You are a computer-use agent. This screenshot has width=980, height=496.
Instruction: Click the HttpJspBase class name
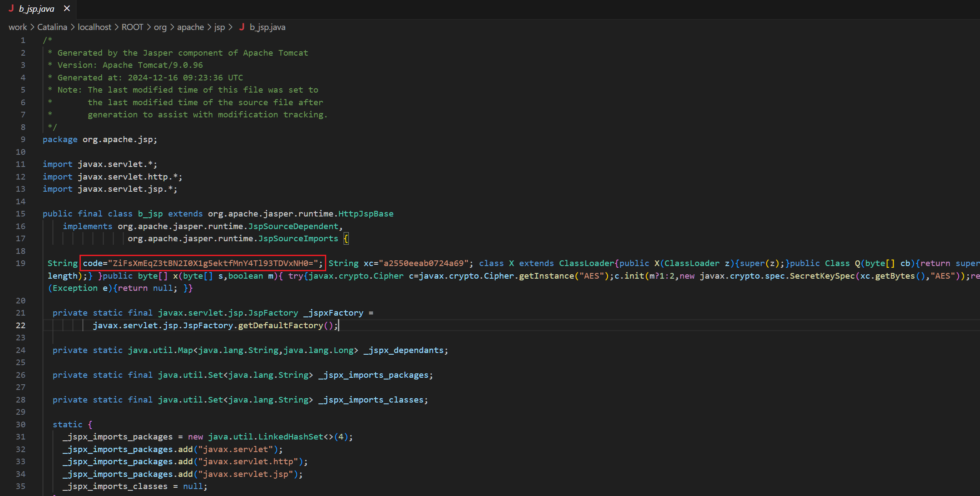click(x=365, y=214)
